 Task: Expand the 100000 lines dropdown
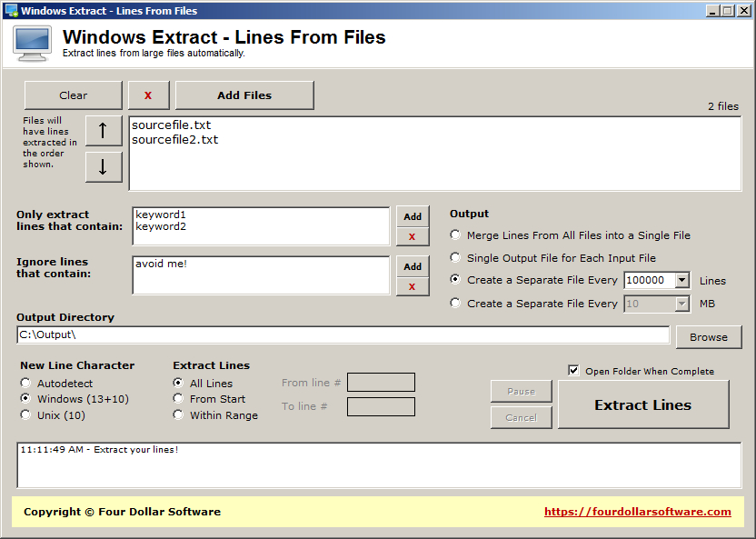(x=682, y=281)
